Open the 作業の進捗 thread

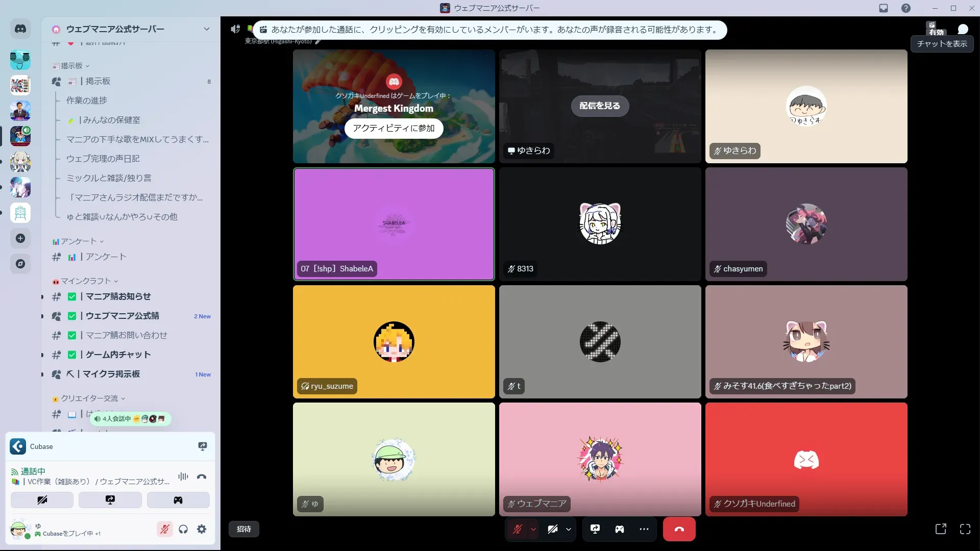tap(87, 101)
